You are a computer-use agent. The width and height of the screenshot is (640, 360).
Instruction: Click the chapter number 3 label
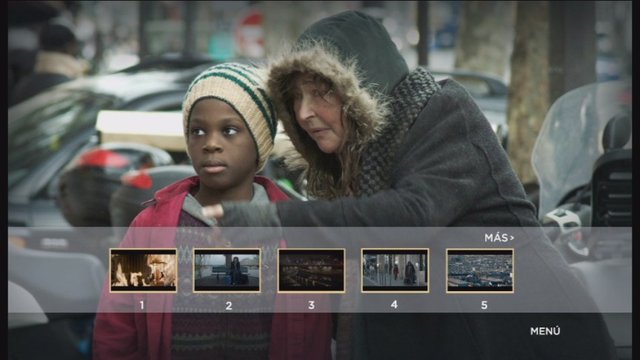point(311,305)
